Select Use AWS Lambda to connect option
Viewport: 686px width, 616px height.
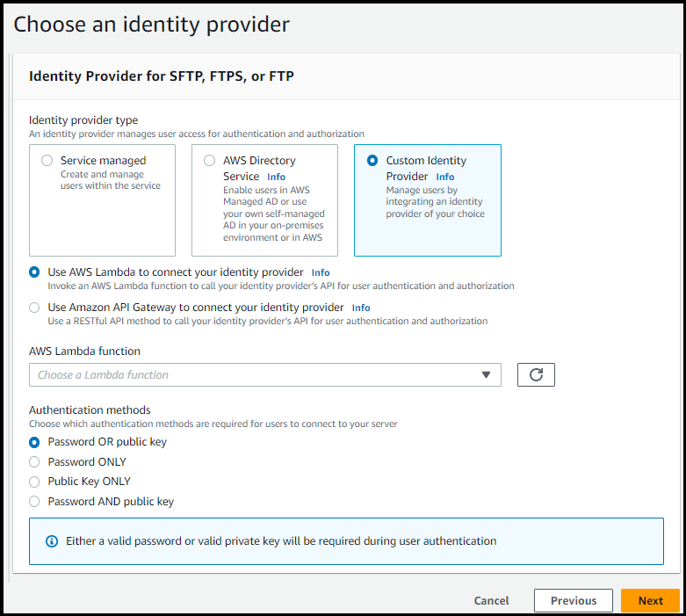click(x=34, y=272)
